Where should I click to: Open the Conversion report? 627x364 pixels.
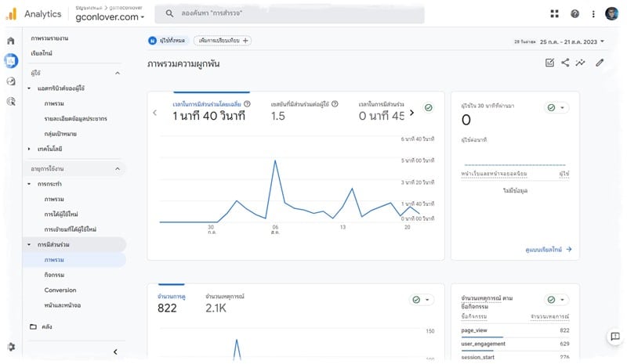pos(60,290)
